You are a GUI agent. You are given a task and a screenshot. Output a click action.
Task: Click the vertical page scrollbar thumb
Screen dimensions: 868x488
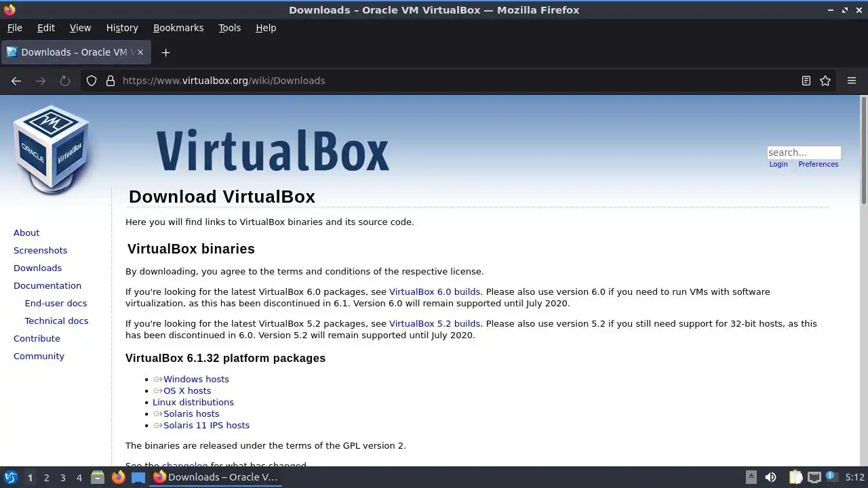point(864,150)
